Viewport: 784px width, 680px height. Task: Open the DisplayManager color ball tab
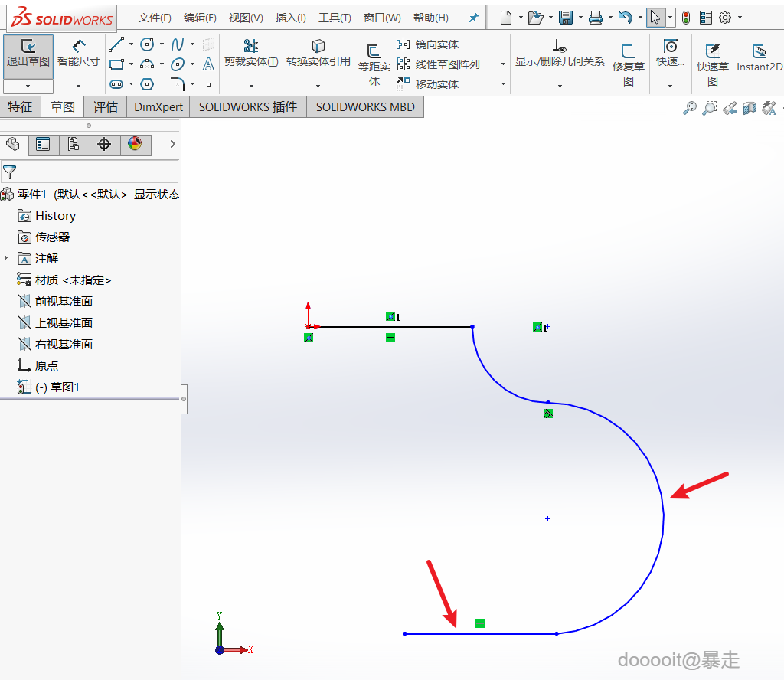click(x=135, y=144)
